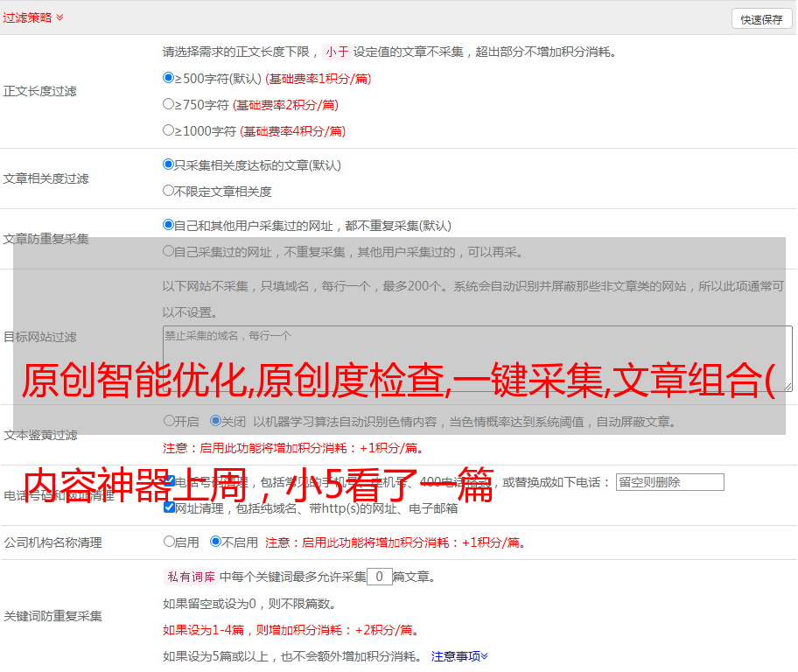Click the 私有词库 tag
Viewport: 798px width, 672px height.
click(x=189, y=577)
